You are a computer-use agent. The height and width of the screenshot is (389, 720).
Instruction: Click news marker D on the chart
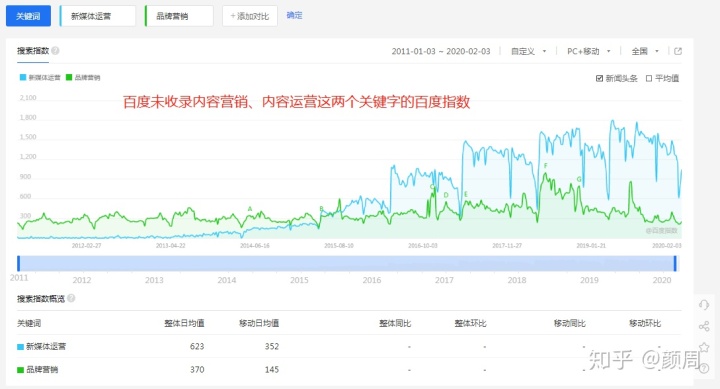point(446,195)
